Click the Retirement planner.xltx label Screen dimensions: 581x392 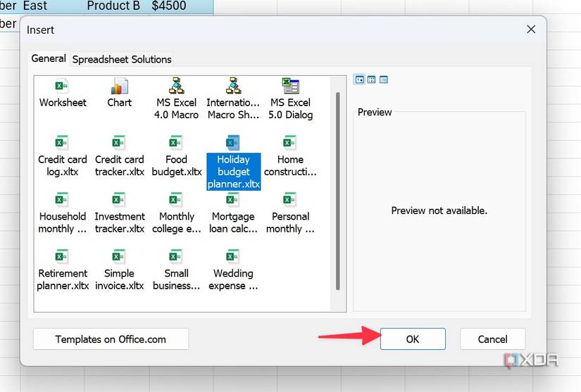63,279
